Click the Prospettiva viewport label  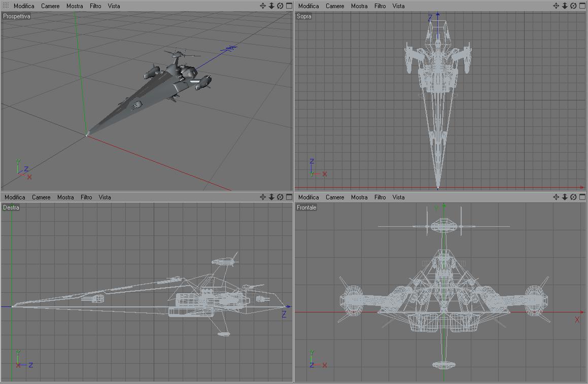point(17,16)
